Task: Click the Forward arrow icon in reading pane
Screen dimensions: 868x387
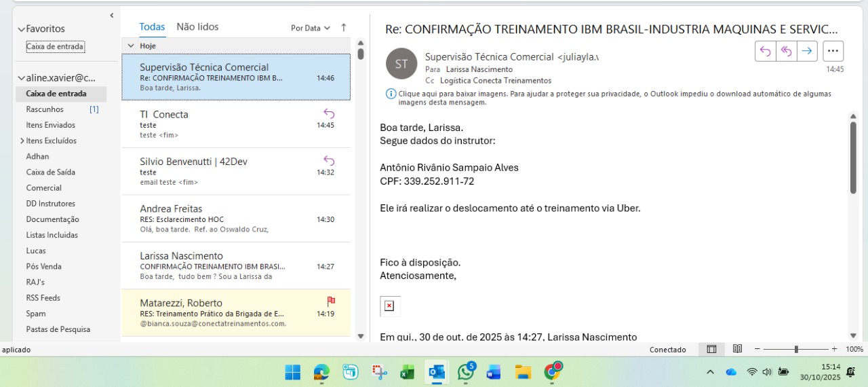Action: [x=807, y=51]
